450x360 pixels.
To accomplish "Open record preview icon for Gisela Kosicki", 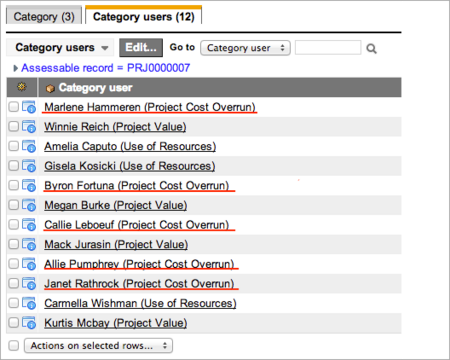I will 29,166.
